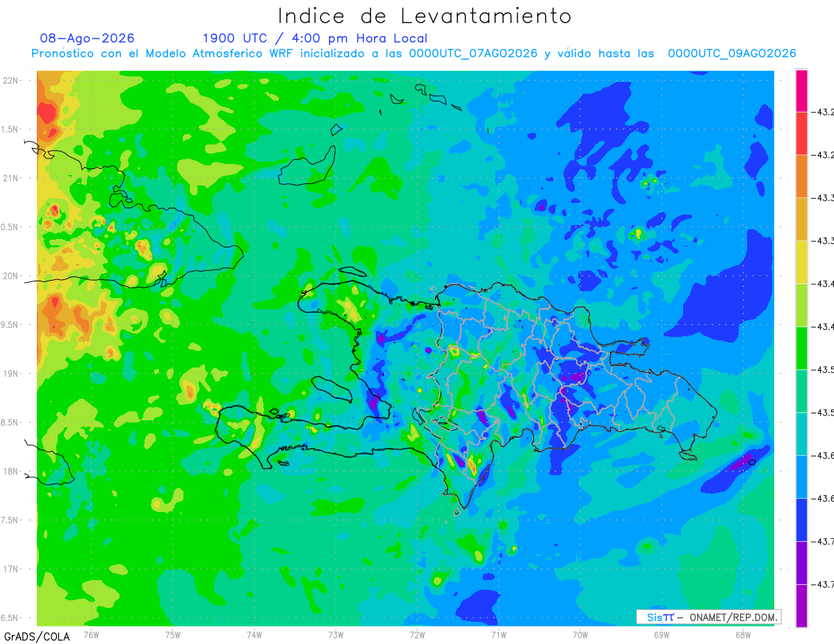Click the 0000UTC_09AGO2026 valid-until time
The height and width of the screenshot is (644, 834).
pos(732,53)
